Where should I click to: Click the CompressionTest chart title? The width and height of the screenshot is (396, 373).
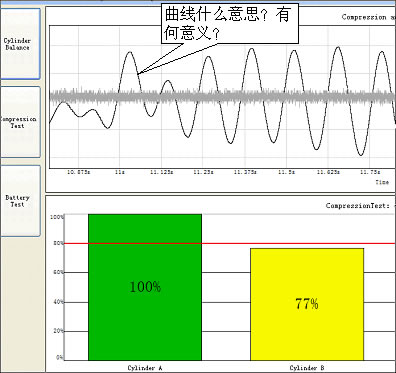click(x=359, y=206)
